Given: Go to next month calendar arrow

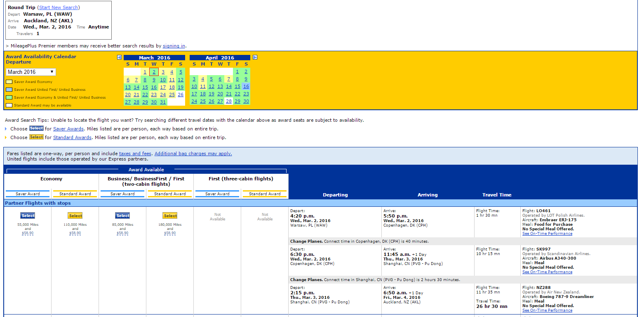Looking at the screenshot, I should click(255, 57).
